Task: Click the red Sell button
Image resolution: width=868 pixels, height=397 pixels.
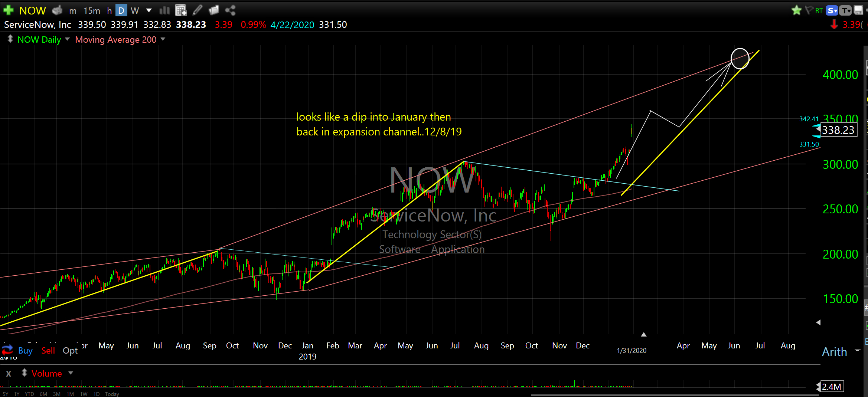Action: pos(48,351)
